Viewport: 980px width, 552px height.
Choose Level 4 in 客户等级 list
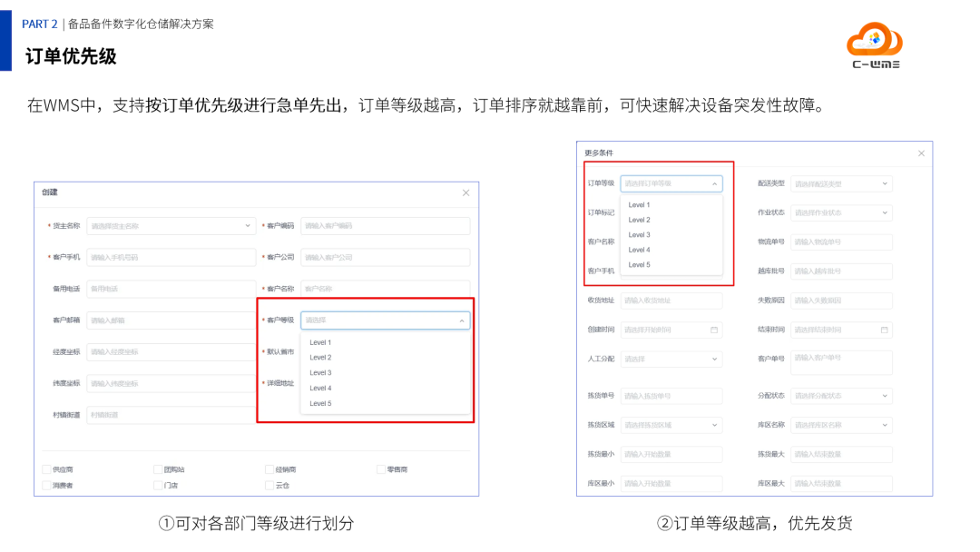click(385, 389)
